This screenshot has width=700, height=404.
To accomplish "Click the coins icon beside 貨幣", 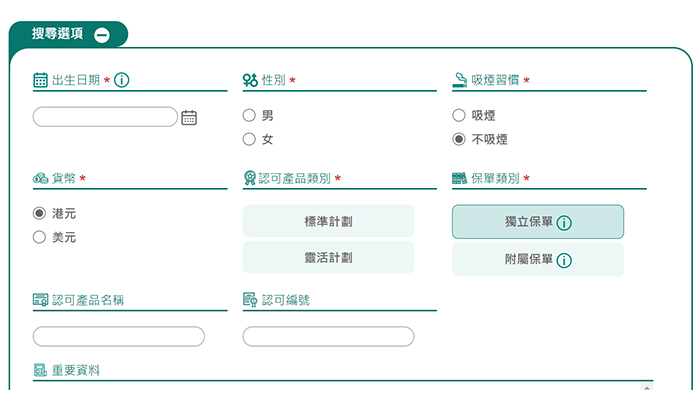I will coord(40,178).
